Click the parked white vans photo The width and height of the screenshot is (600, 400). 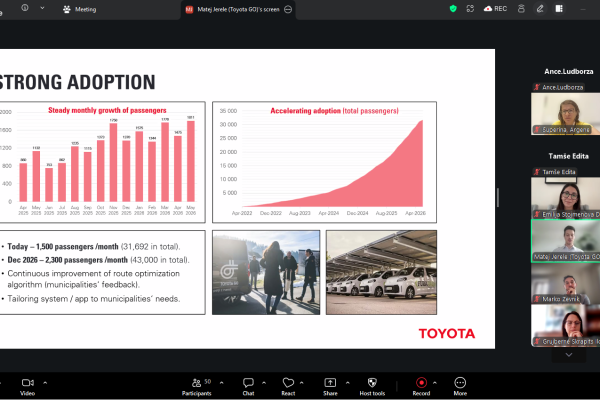pyautogui.click(x=381, y=273)
